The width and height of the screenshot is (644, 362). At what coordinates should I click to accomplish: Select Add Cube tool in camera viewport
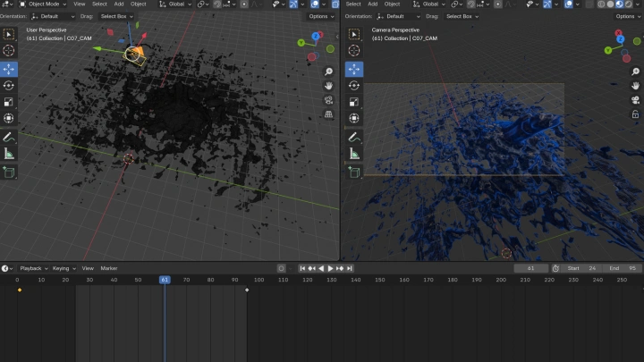(354, 172)
